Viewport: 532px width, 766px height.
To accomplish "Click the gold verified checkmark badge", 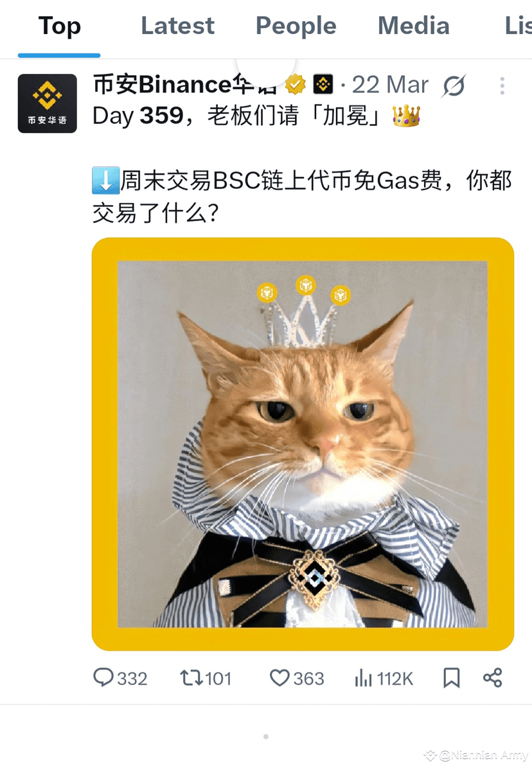I will [295, 85].
